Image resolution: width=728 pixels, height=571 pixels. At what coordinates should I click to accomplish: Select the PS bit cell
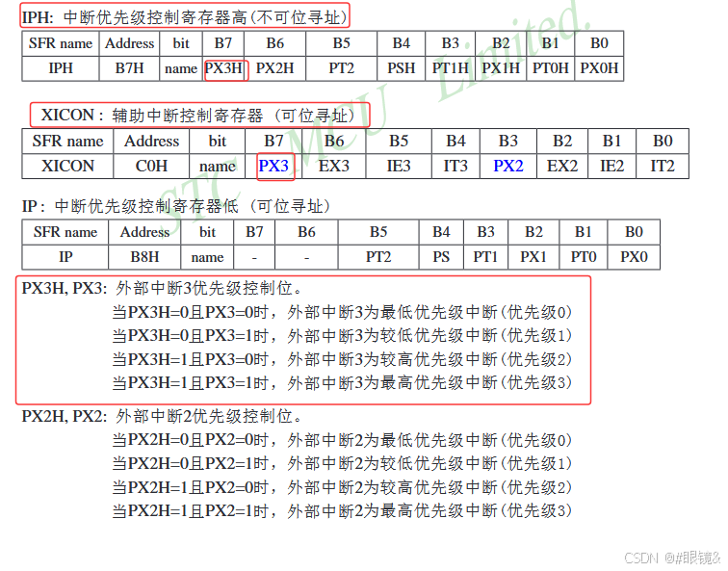pos(441,257)
